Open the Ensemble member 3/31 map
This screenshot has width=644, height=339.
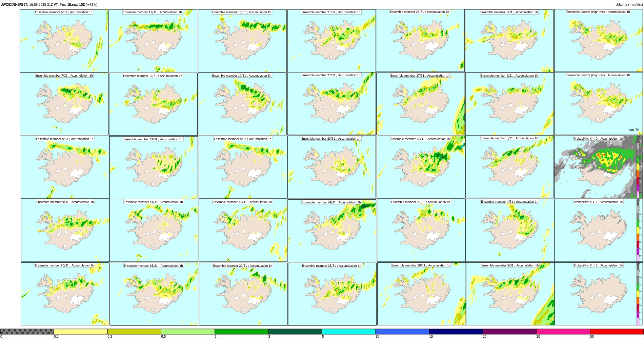[x=509, y=167]
